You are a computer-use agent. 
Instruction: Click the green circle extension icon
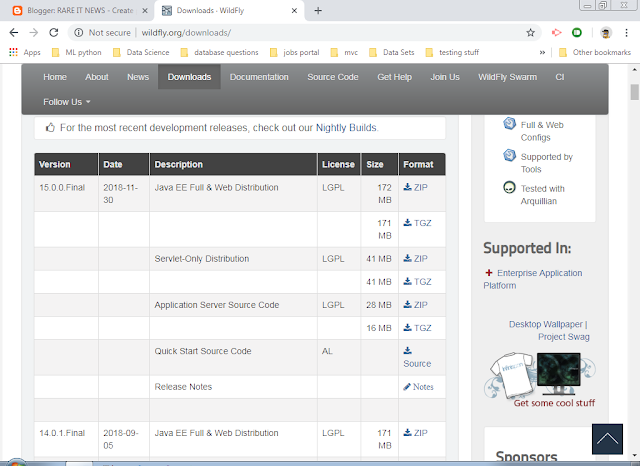[577, 33]
